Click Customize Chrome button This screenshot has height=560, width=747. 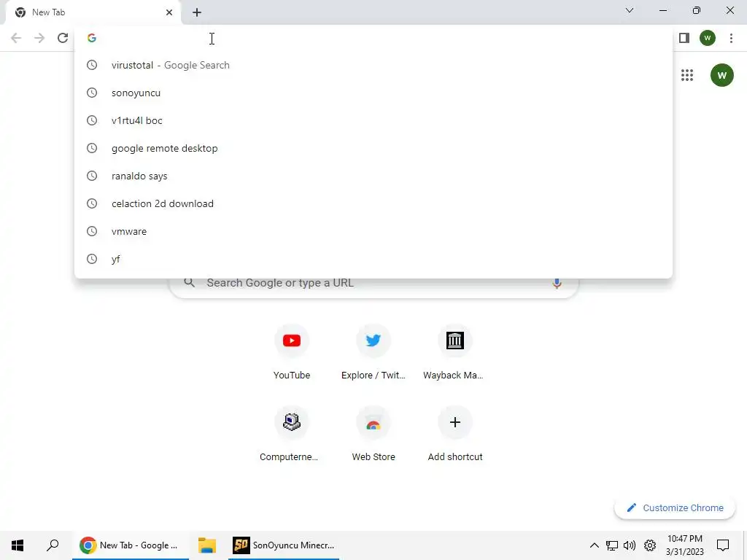tap(675, 507)
